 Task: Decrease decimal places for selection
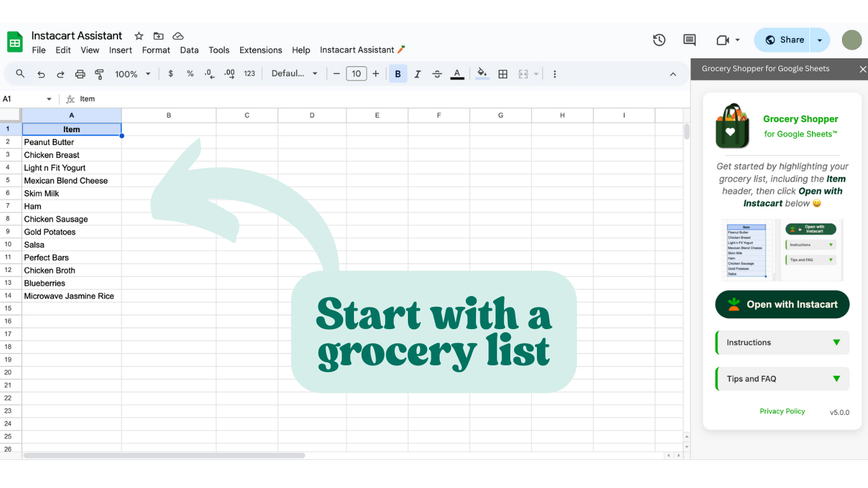coord(209,74)
